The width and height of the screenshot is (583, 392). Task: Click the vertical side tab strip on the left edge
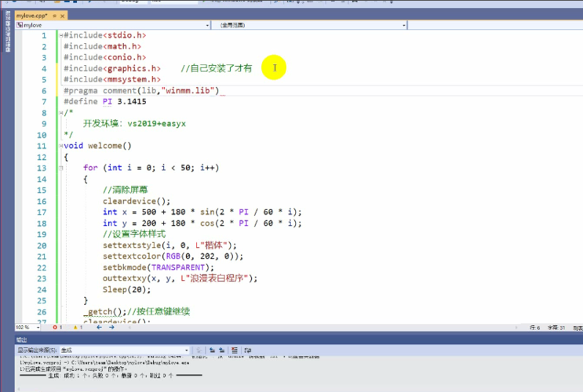(x=7, y=31)
